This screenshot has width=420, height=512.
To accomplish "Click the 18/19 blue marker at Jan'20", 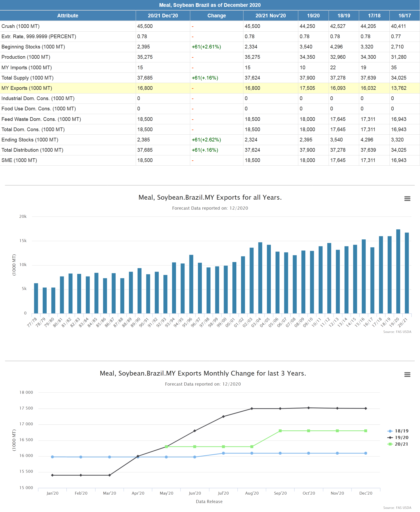I will 52,457.
